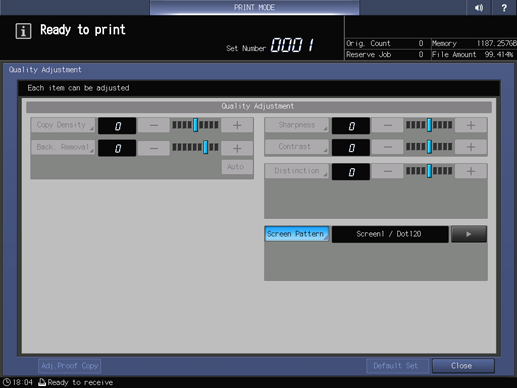Open help with the question mark icon
Screen dimensions: 517x388
tap(504, 7)
